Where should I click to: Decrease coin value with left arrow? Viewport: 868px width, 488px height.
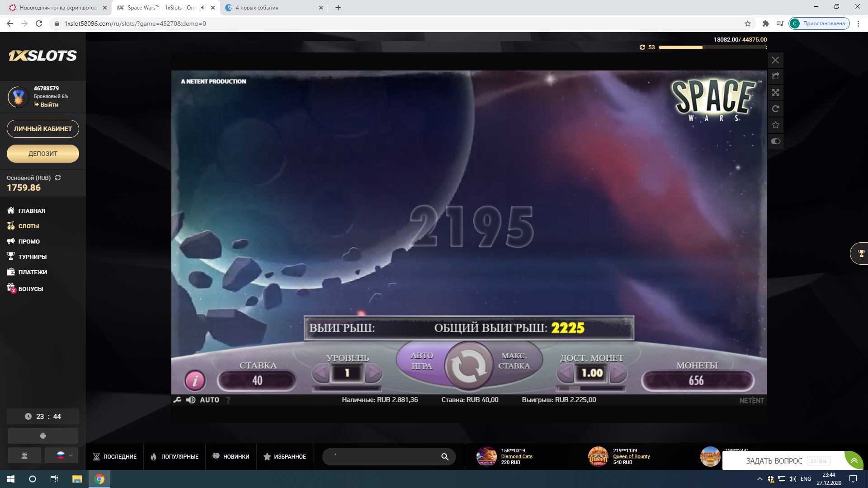click(x=565, y=373)
